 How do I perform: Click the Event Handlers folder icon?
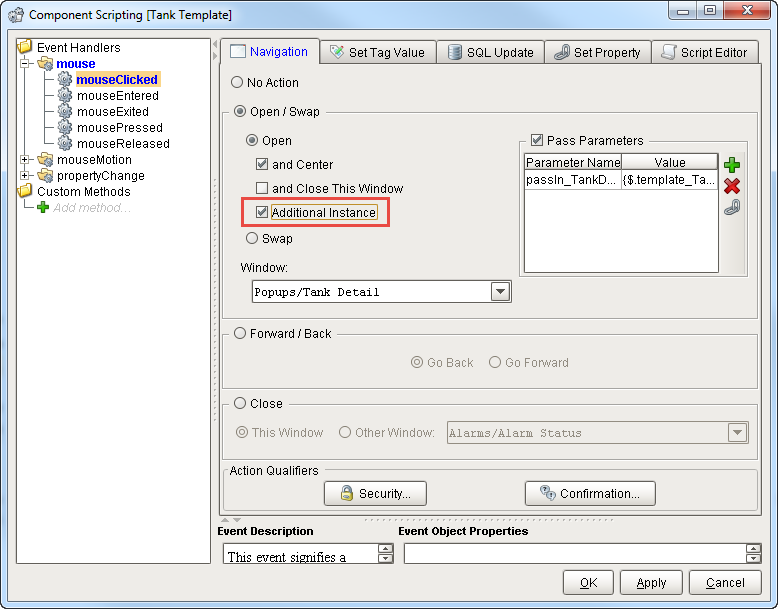tap(25, 47)
